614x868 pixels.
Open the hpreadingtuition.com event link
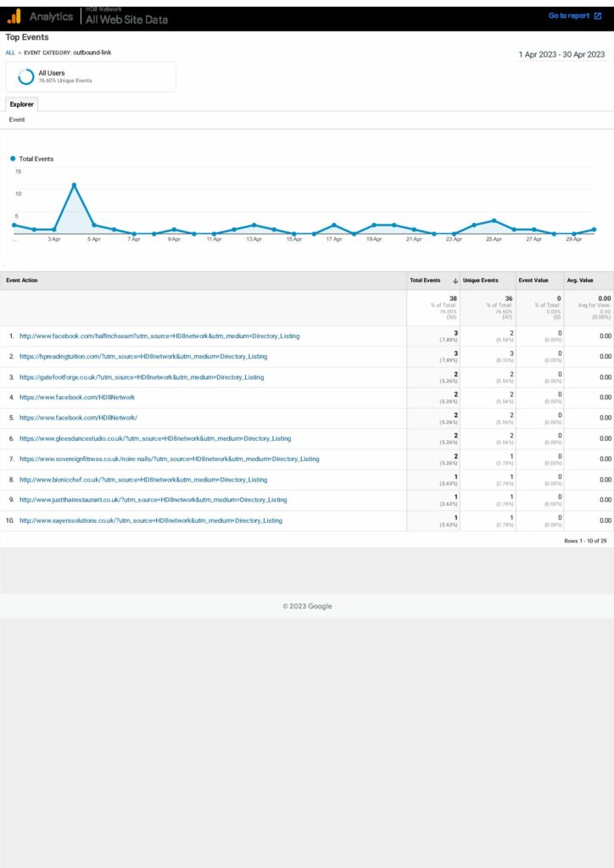tap(142, 357)
